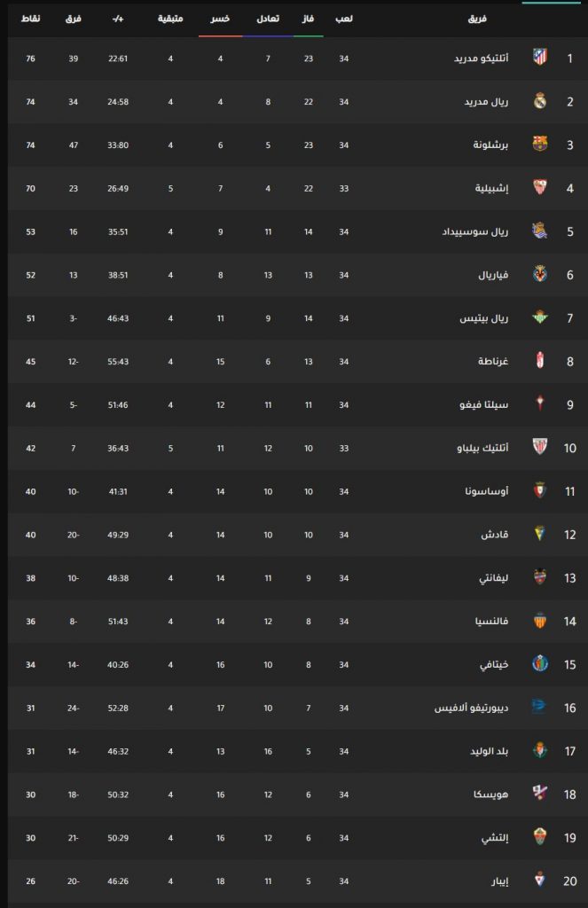Click the Villarreal yellow crest icon
Screen dimensions: 588x908
[540, 274]
